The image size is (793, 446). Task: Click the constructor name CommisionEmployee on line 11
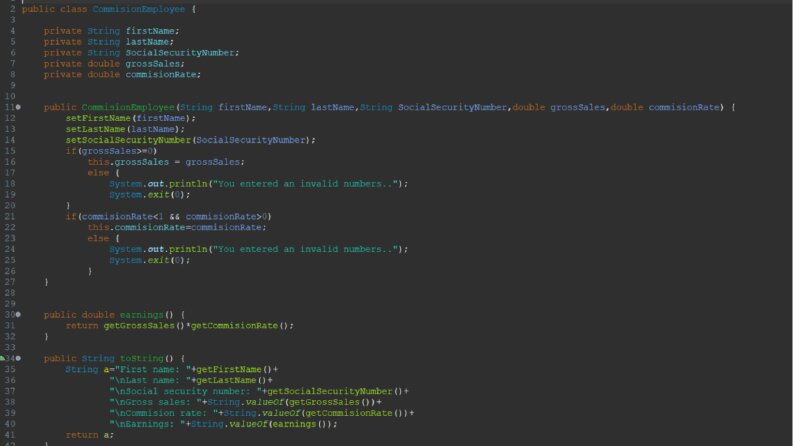pyautogui.click(x=128, y=107)
